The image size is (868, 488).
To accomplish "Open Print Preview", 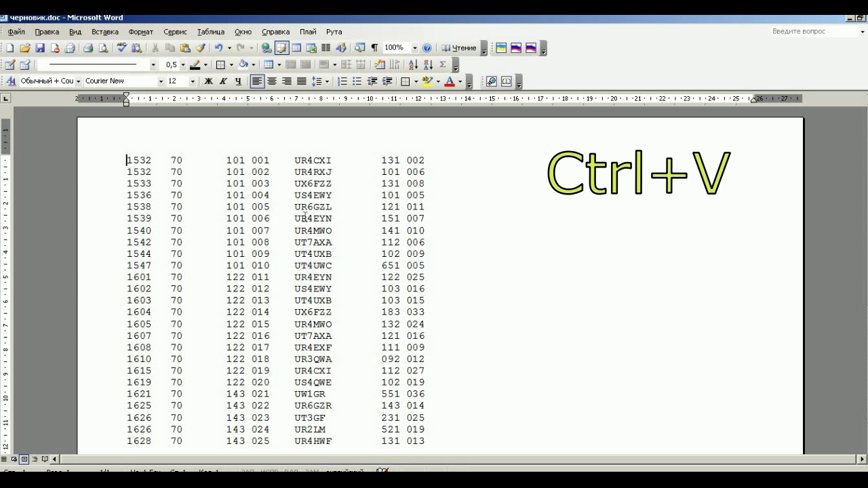I will pos(103,48).
